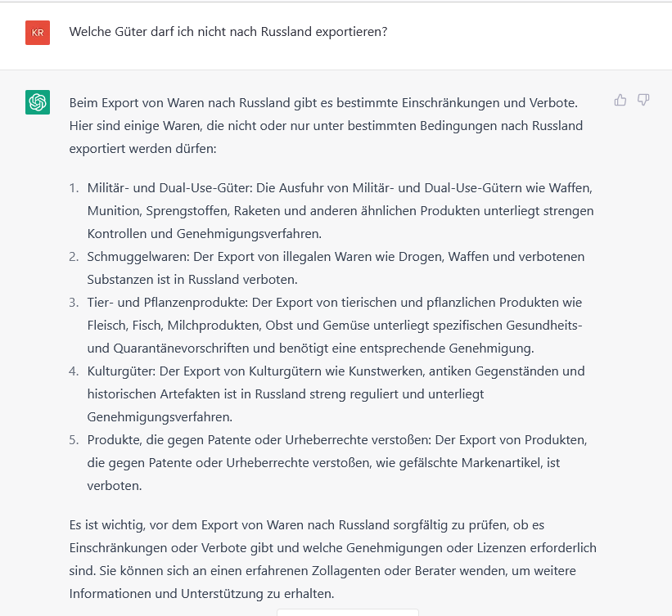This screenshot has height=616, width=672.
Task: Click list entry one on Militär- und Dual-Use-Güter
Action: 339,210
